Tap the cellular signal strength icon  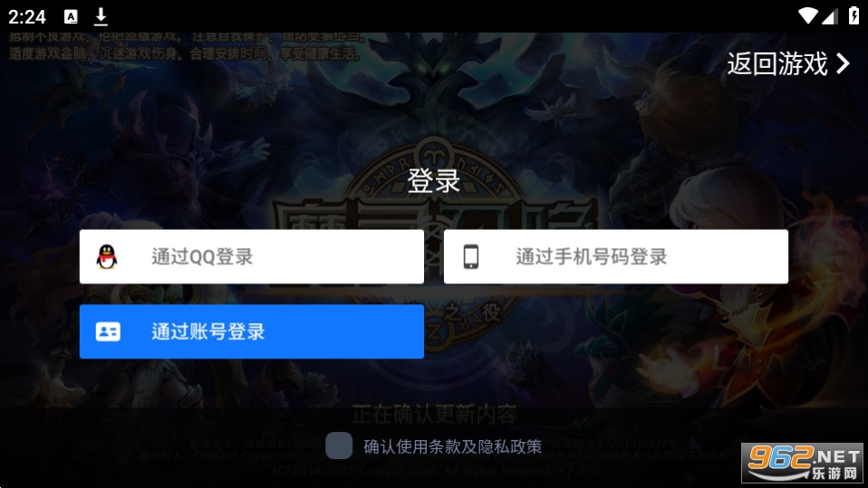pyautogui.click(x=829, y=16)
